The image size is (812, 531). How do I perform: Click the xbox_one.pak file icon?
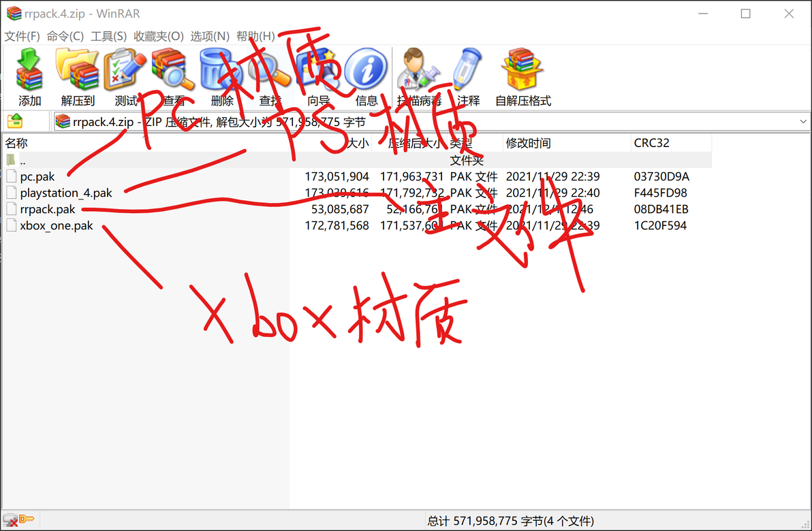click(x=12, y=225)
